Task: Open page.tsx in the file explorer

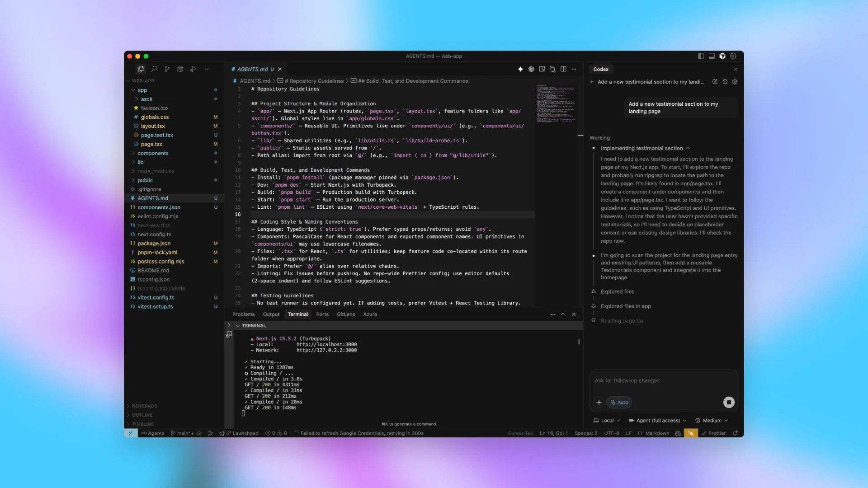Action: pos(151,144)
